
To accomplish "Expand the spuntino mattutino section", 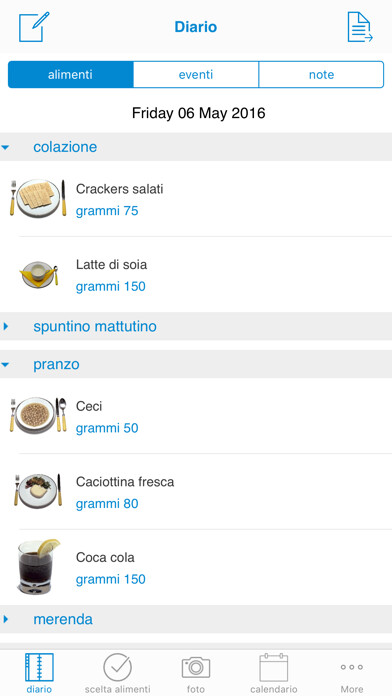I will pos(196,327).
